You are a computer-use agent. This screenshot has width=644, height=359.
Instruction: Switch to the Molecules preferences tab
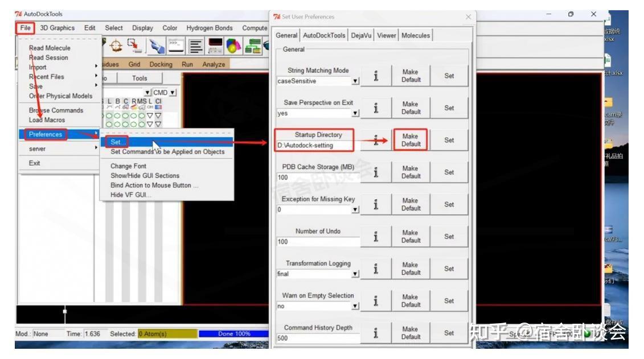416,35
